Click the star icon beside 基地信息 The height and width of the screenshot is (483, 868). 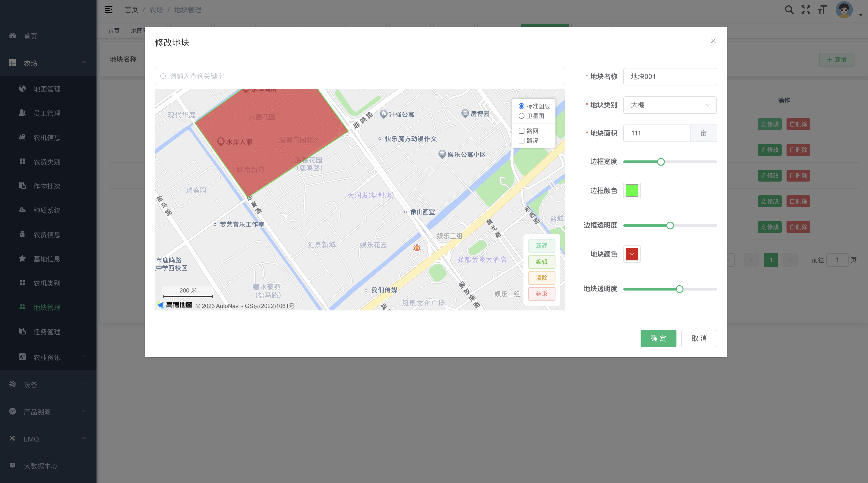[22, 259]
